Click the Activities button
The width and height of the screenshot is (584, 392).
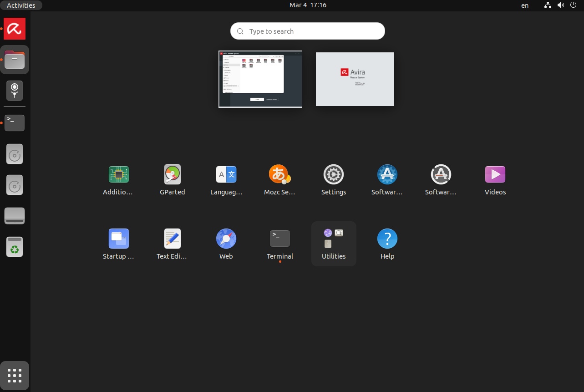[21, 5]
